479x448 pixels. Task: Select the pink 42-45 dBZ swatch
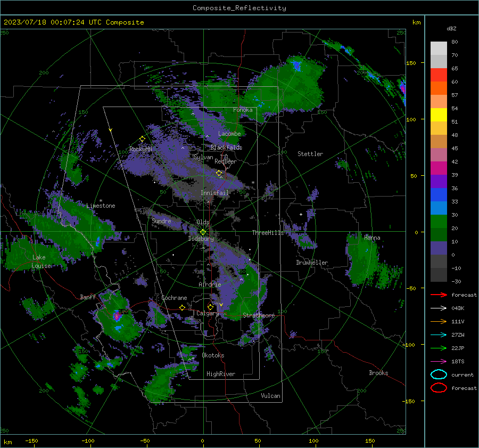tap(439, 155)
